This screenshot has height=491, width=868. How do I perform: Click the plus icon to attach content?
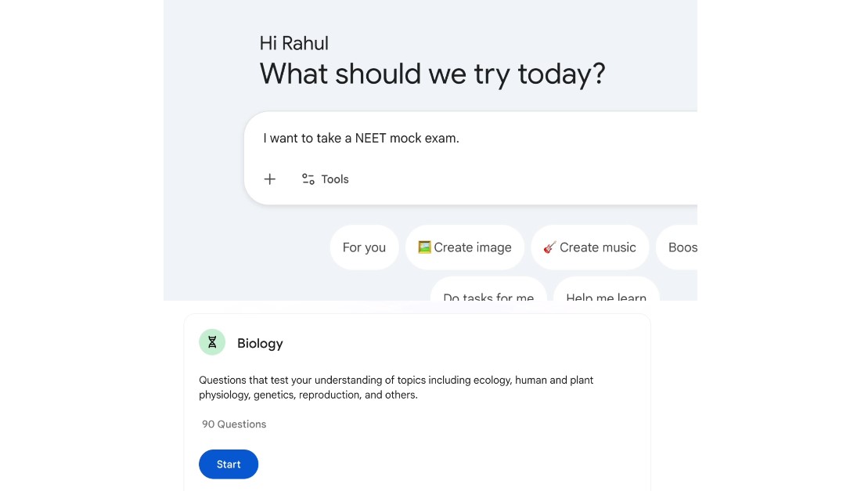click(x=269, y=179)
